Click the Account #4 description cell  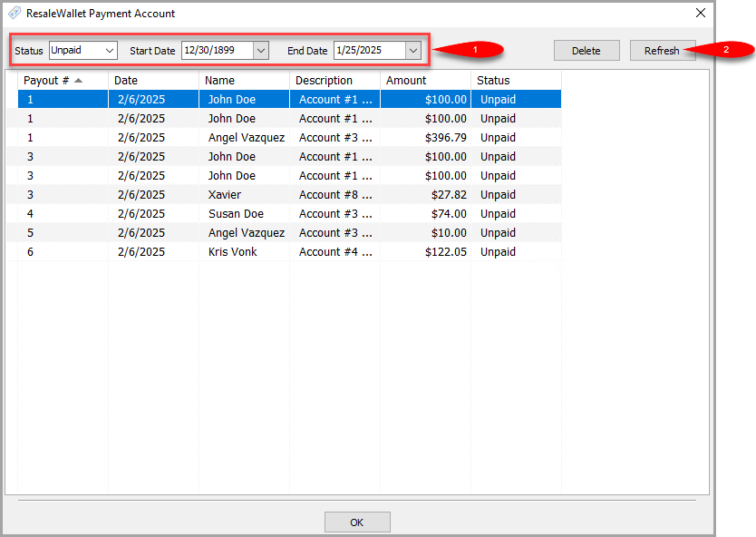click(x=334, y=252)
